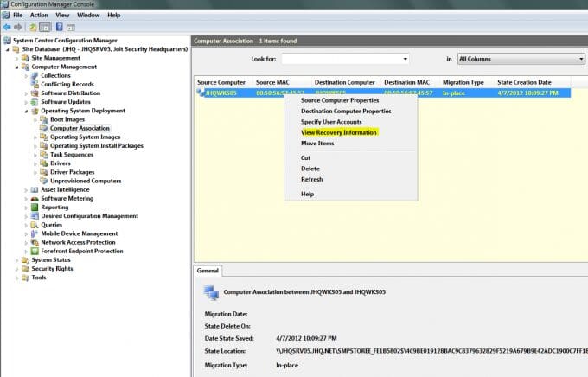588x377 pixels.
Task: Open the All Columns dropdown
Action: (x=521, y=59)
